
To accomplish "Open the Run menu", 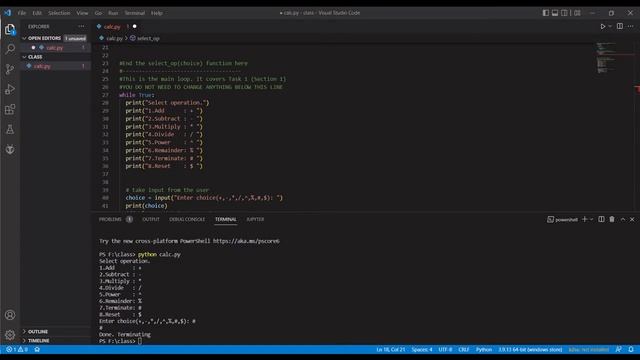I will point(113,13).
